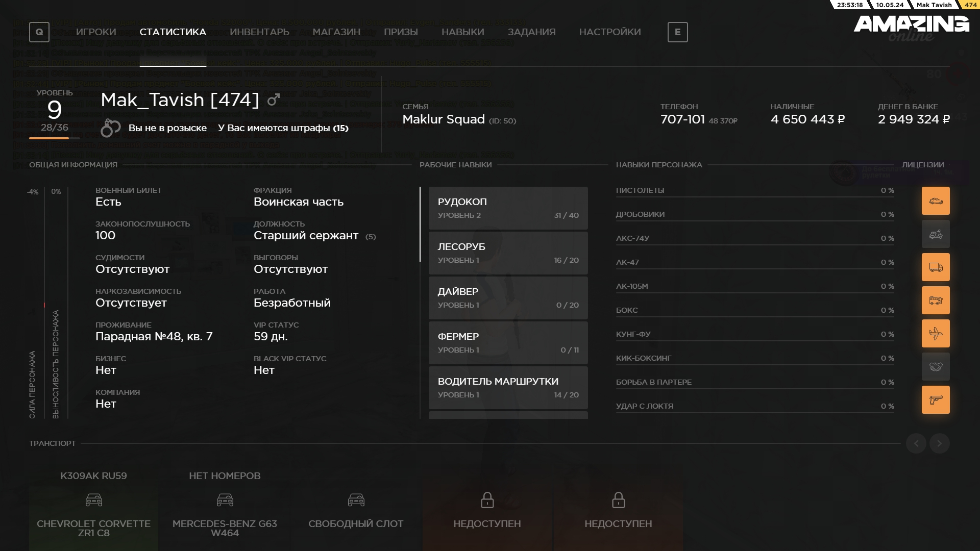This screenshot has height=551, width=980.
Task: Click the fines notice (15)
Action: click(x=283, y=128)
